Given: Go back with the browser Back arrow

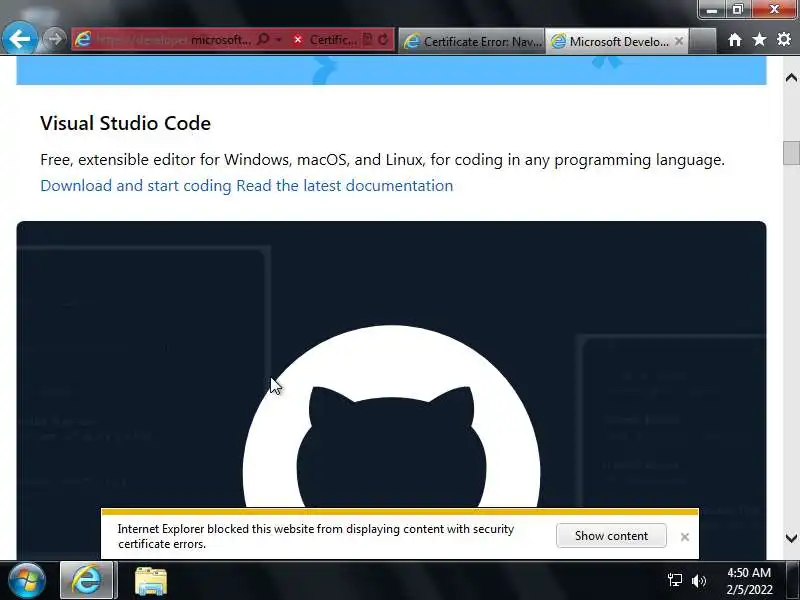Looking at the screenshot, I should [x=19, y=39].
